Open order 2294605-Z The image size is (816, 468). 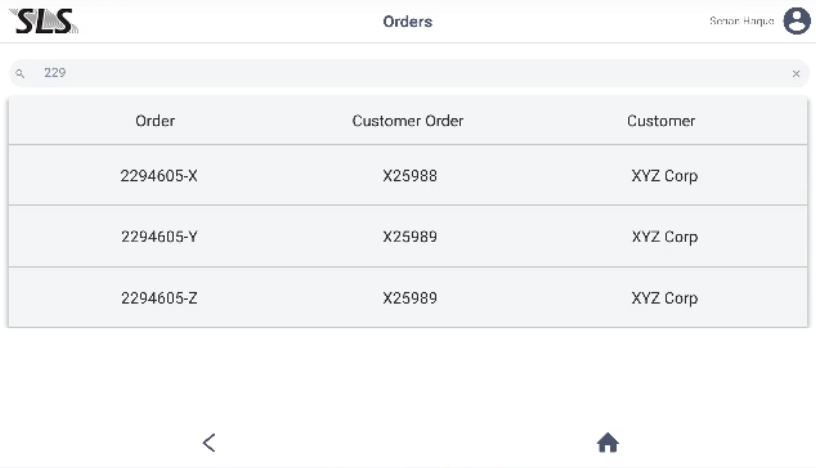(x=159, y=298)
